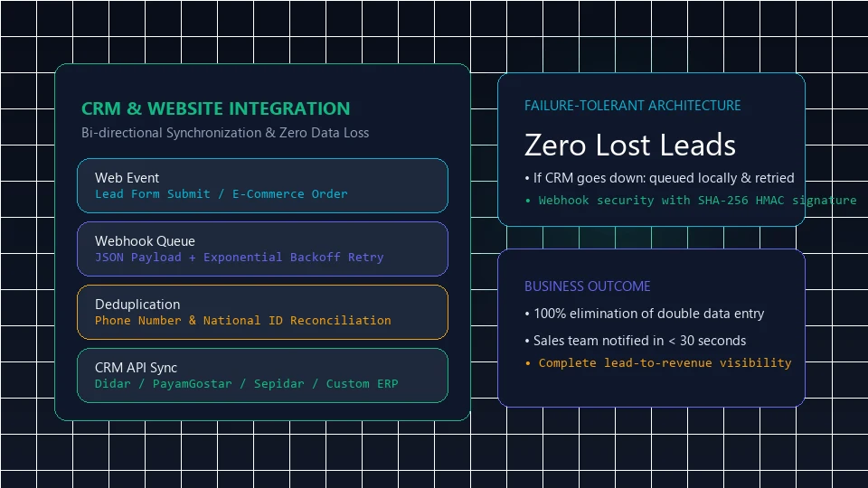Click 'If CRM goes down: queued locally' bullet
The height and width of the screenshot is (488, 868).
[x=659, y=178]
